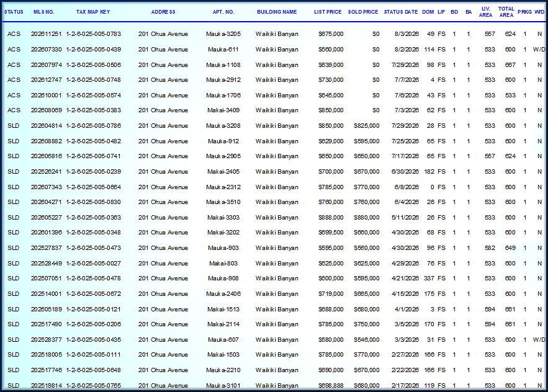Click status date 5/11/2026
Image resolution: width=548 pixels, height=392 pixels.
405,217
